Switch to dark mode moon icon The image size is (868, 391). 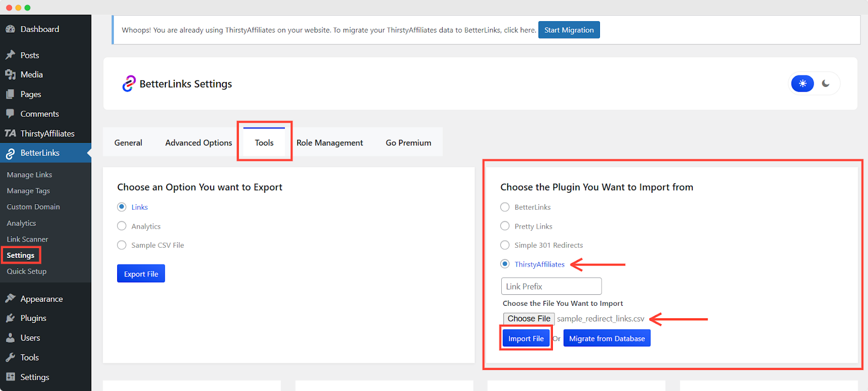point(826,84)
